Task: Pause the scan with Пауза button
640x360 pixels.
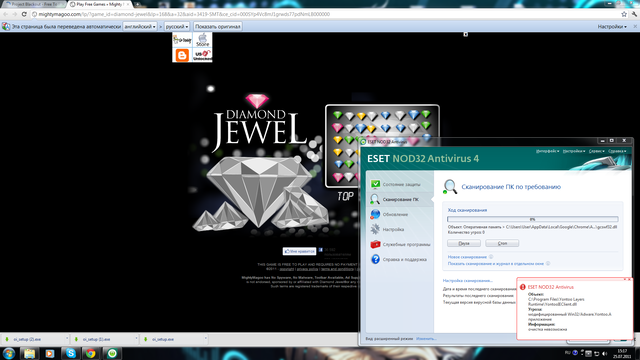Action: [x=464, y=243]
